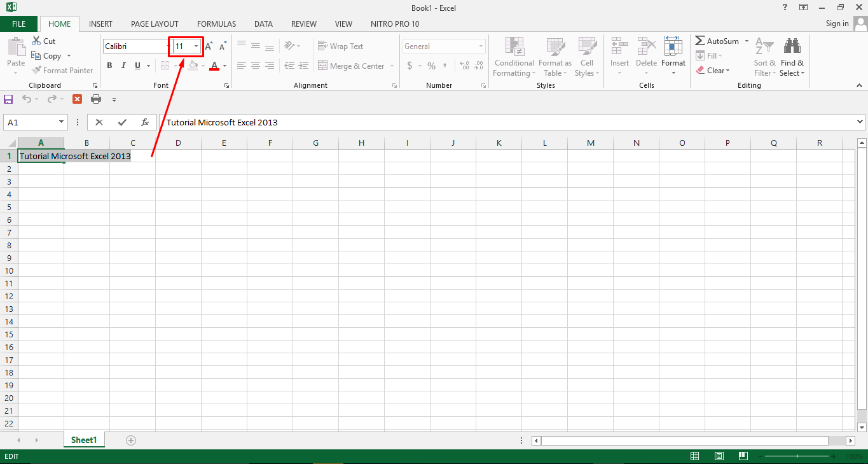Viewport: 868px width, 464px height.
Task: Open the Calibri font name dropdown
Action: pyautogui.click(x=169, y=46)
